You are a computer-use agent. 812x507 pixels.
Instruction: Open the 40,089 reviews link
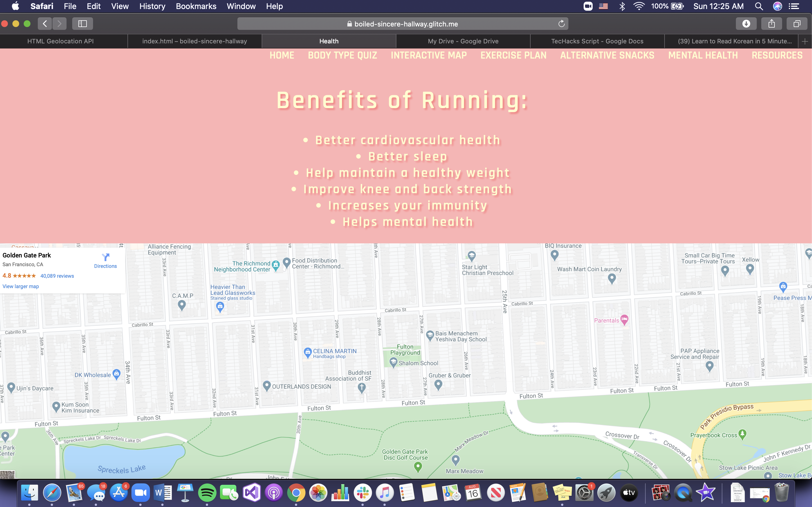[x=57, y=276]
